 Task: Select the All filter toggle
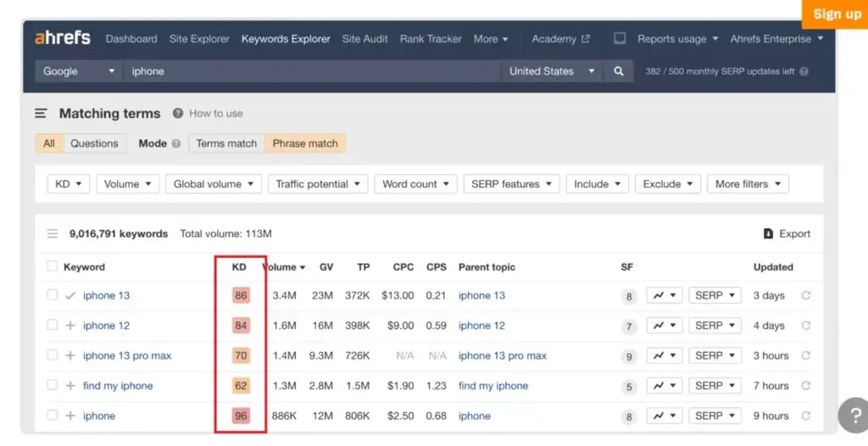(x=49, y=143)
